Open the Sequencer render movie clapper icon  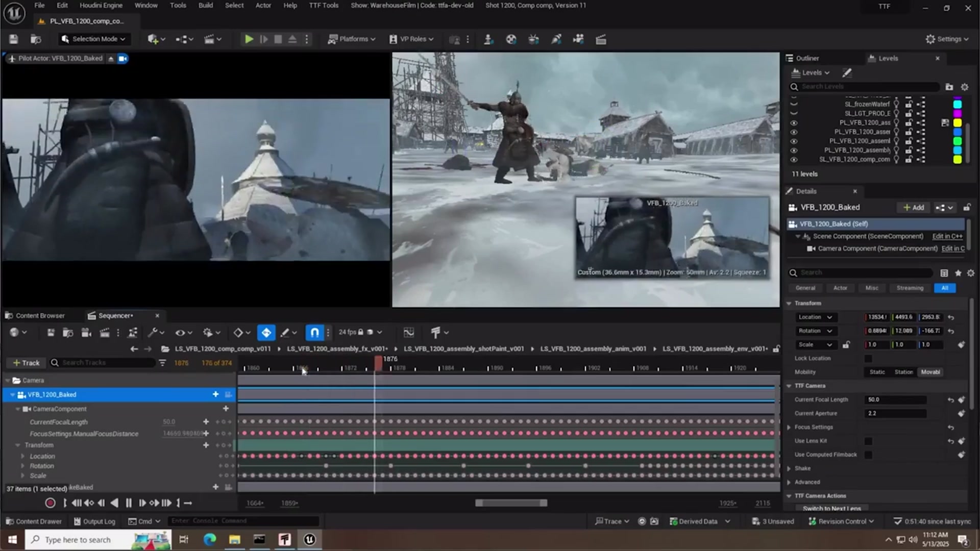pyautogui.click(x=105, y=333)
